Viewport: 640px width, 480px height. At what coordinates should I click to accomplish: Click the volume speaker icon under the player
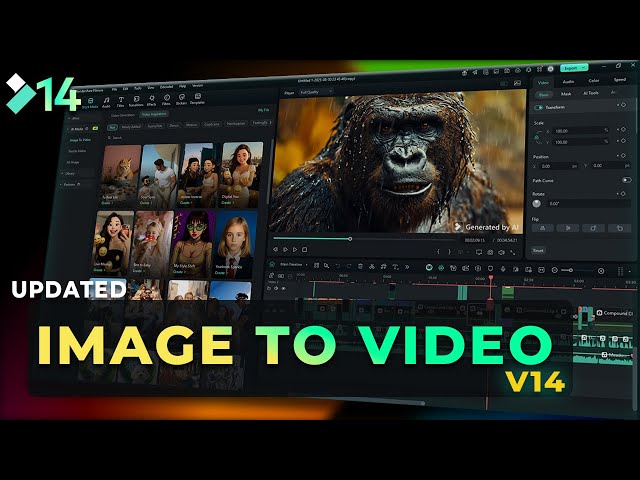[501, 253]
